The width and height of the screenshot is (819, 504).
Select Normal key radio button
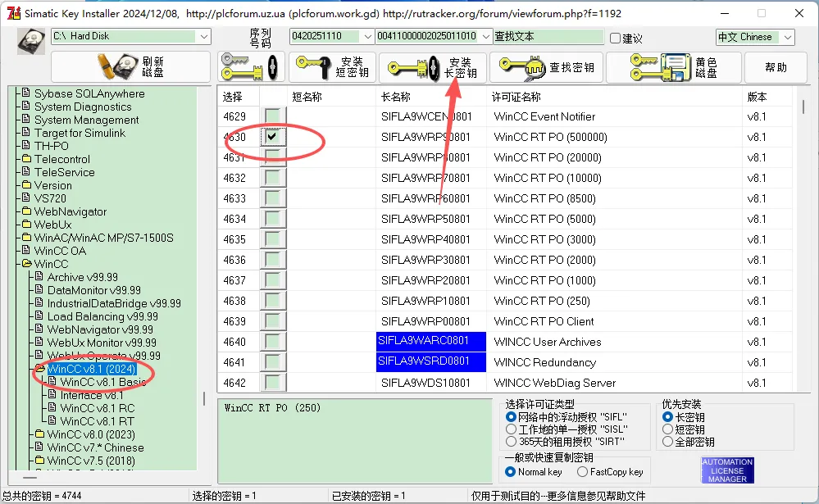[511, 471]
